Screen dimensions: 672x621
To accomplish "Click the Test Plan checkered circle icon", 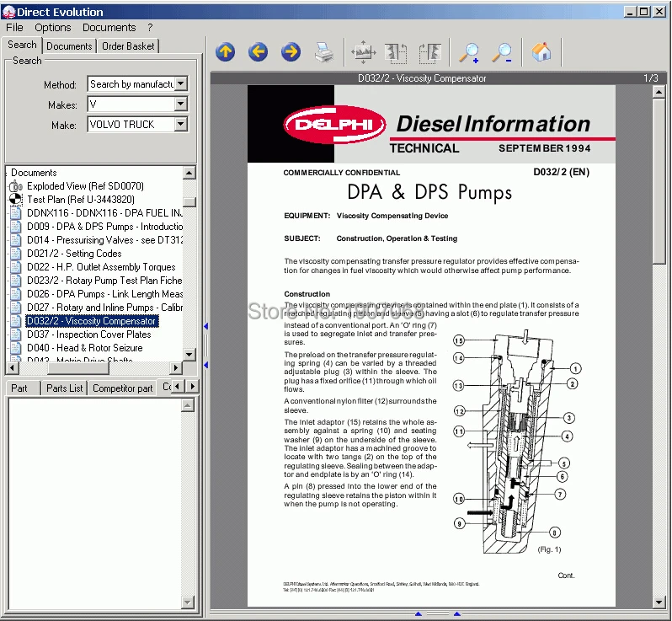I will point(15,200).
